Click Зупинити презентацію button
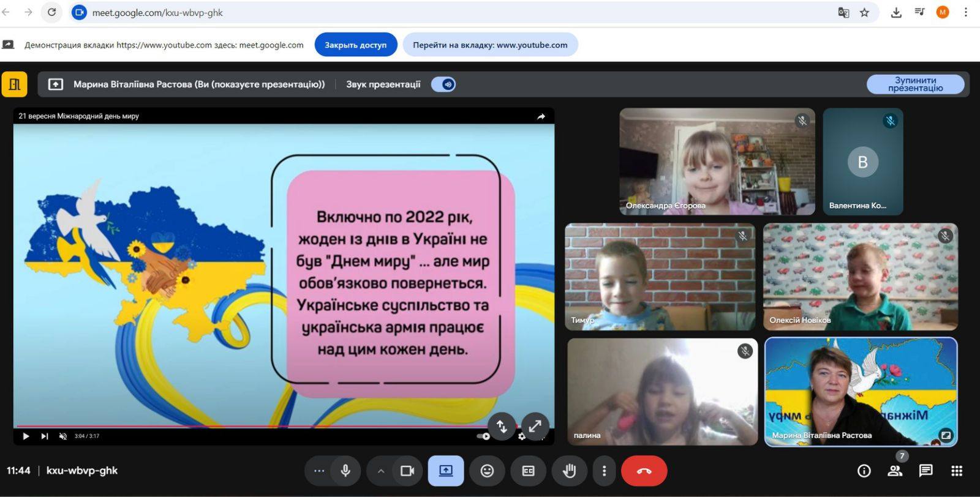 pos(915,84)
